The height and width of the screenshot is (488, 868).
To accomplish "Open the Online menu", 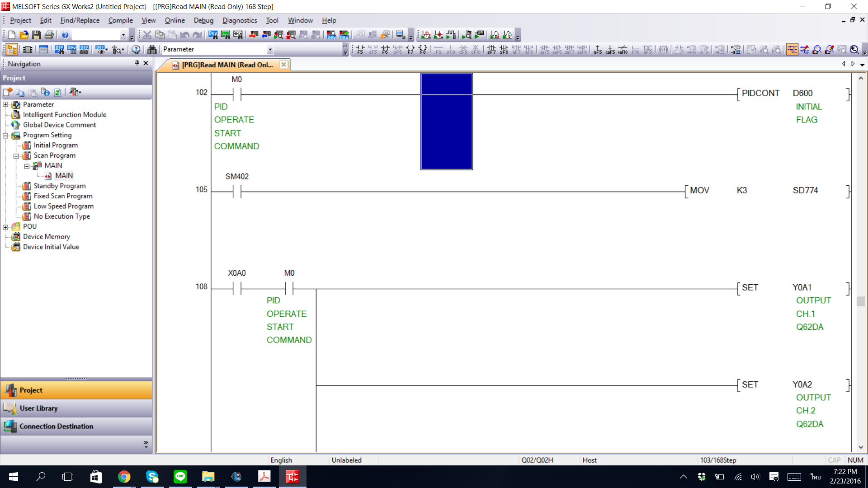I will [175, 20].
